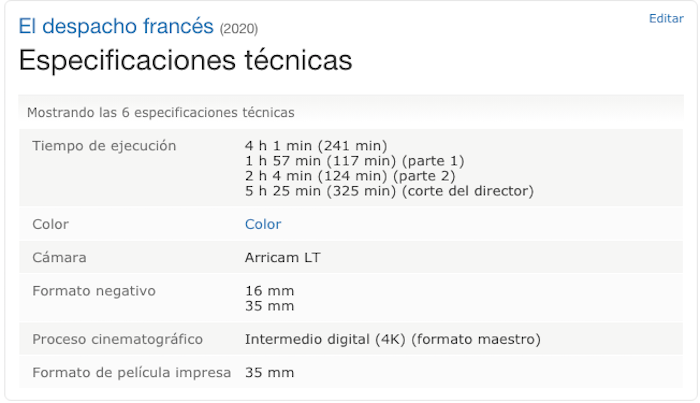Click the Arricam LT camera value

click(x=282, y=257)
